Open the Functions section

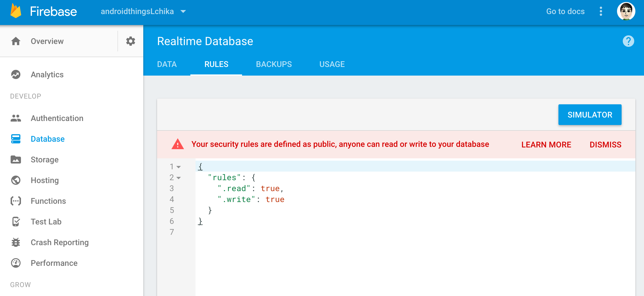tap(48, 201)
